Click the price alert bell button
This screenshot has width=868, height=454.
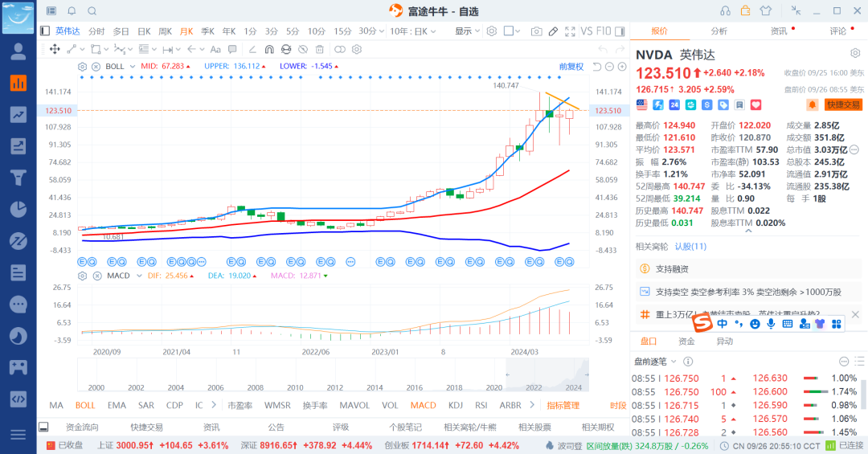point(812,104)
